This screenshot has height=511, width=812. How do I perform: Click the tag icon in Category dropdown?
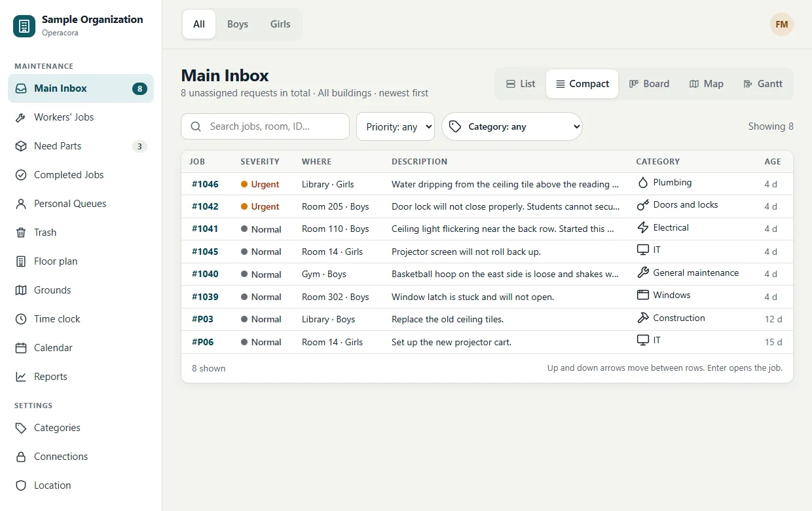coord(455,126)
